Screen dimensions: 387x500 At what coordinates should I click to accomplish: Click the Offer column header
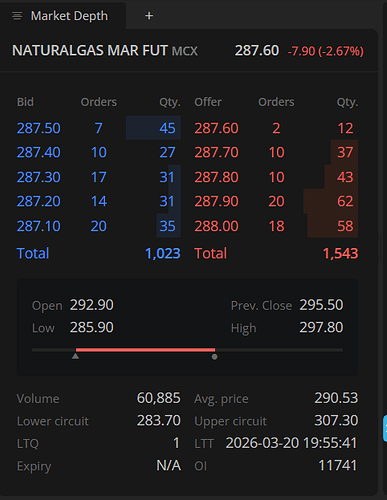tap(208, 102)
